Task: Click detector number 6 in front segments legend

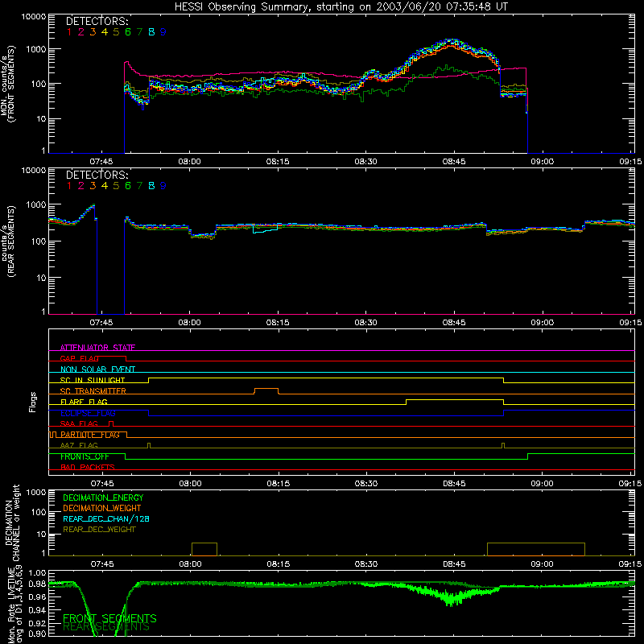Action: tap(128, 32)
